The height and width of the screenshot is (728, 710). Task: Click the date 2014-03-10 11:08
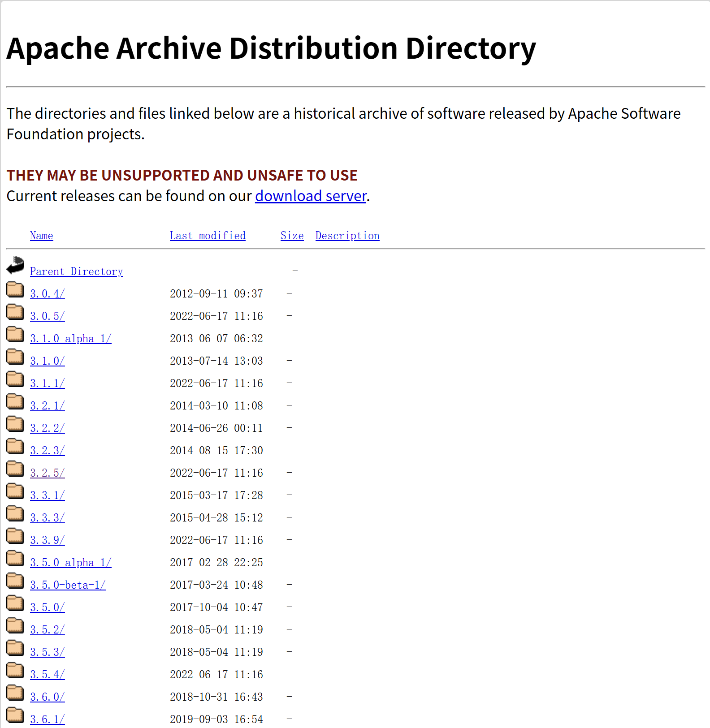216,406
